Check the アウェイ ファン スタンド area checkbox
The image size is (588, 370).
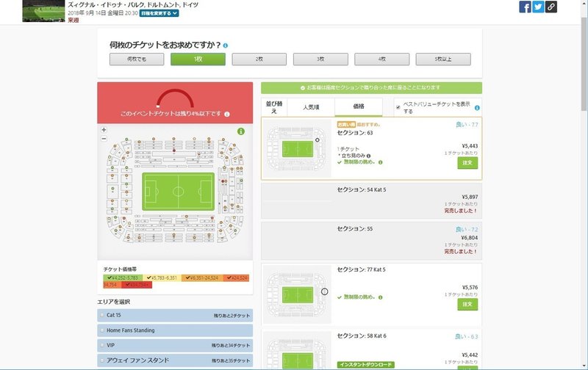pos(102,360)
